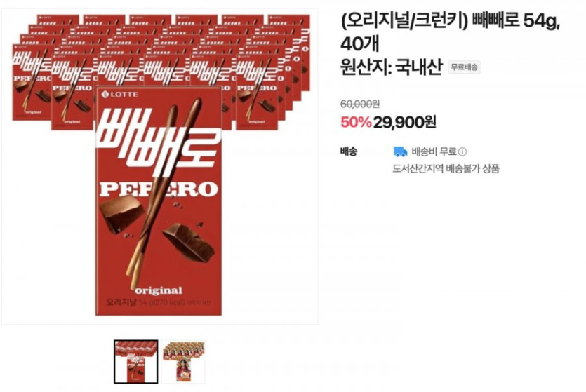Click the 무료배송 badge next to origin
Viewport: 586px width, 392px height.
(x=464, y=67)
